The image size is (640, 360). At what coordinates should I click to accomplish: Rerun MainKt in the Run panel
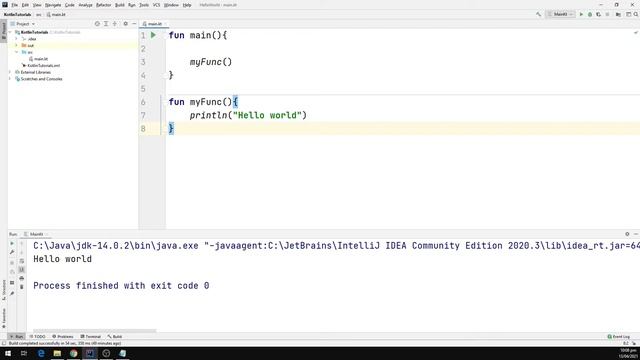(12, 243)
